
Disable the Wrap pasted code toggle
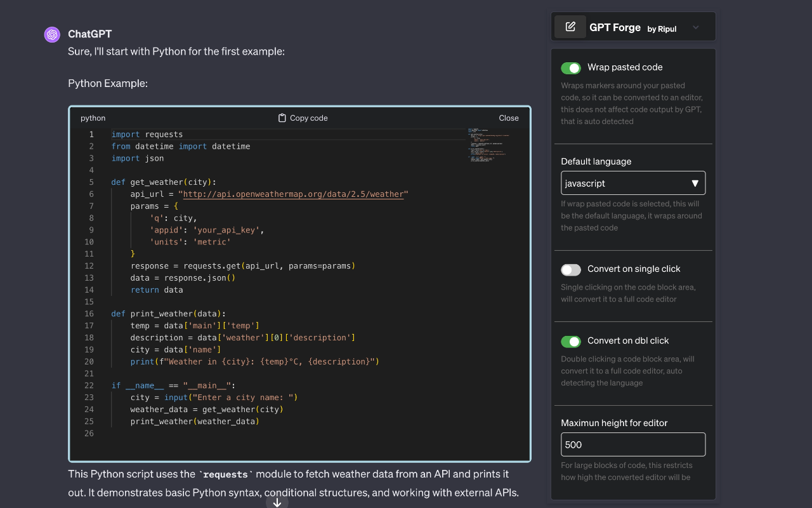pyautogui.click(x=570, y=68)
